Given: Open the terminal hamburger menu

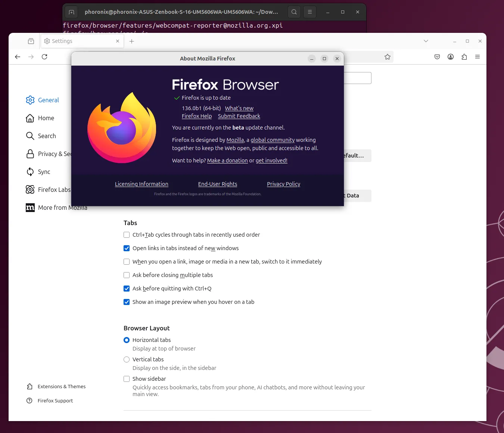Looking at the screenshot, I should 310,12.
